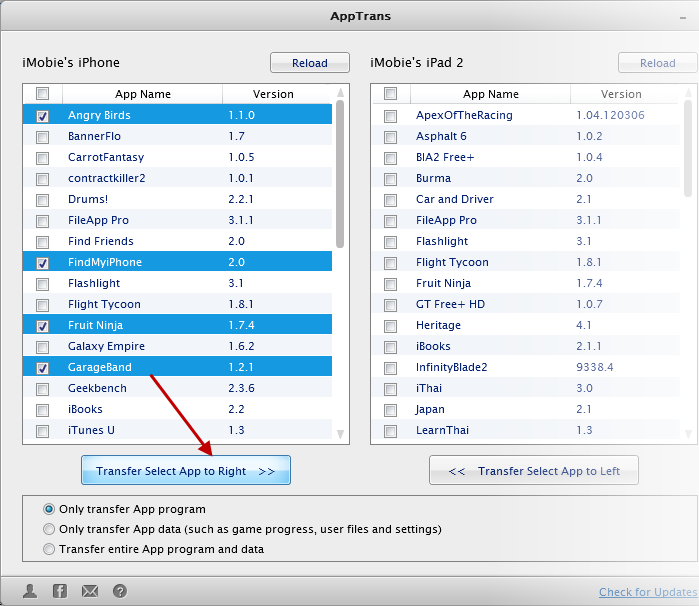Select the Find Friends row

pos(177,241)
